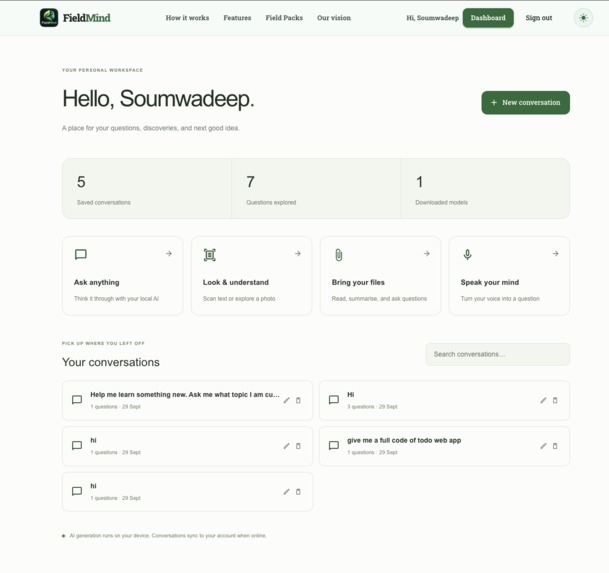Click the FieldMind brand name text
Viewport: 609px width, 573px height.
pos(87,18)
